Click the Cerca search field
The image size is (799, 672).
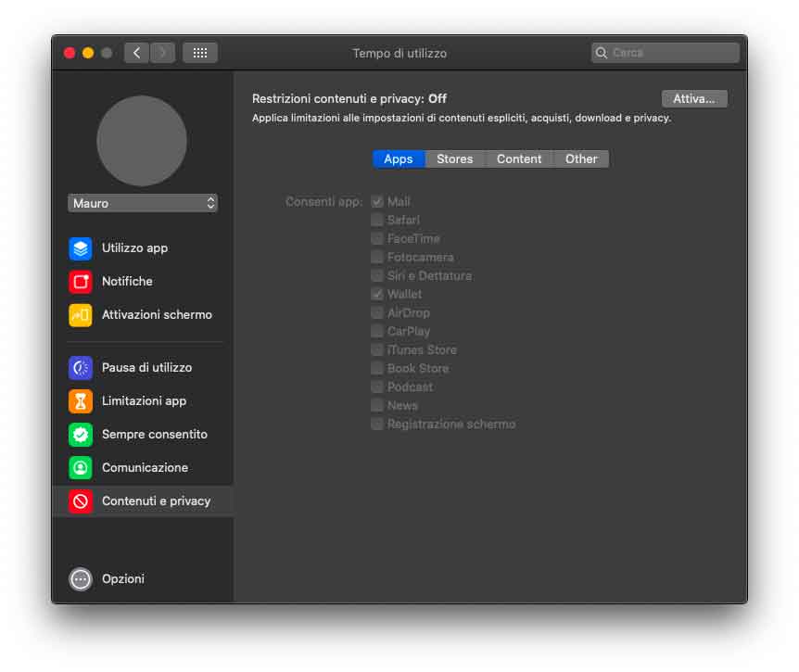[665, 53]
